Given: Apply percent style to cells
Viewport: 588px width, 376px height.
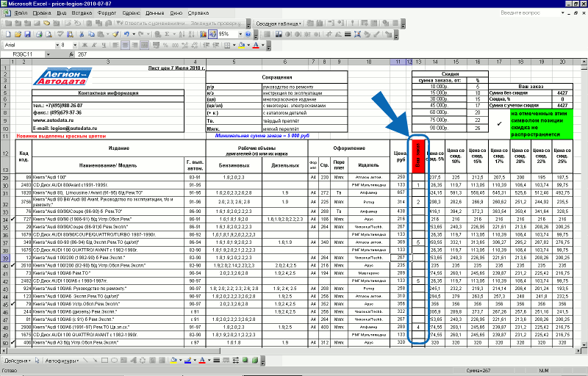Looking at the screenshot, I should point(165,45).
